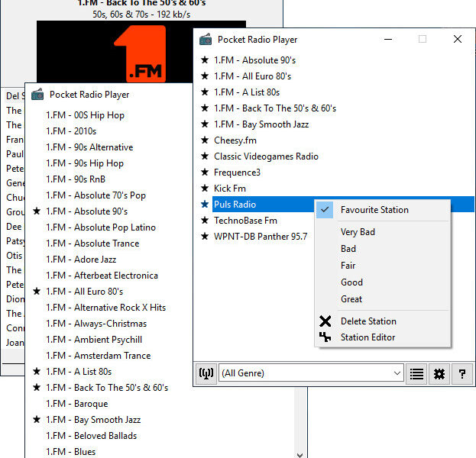Select 1.FM - A List 80s in favourites window
This screenshot has height=458, width=476.
[x=247, y=92]
